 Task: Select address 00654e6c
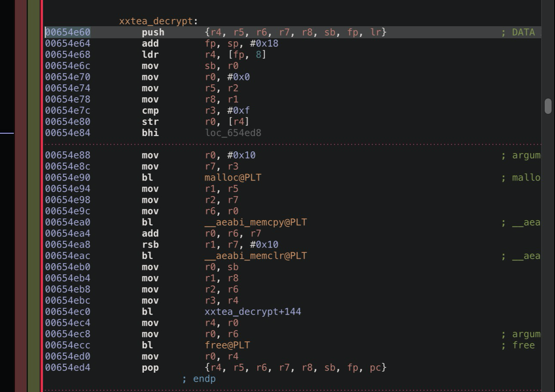[x=68, y=66]
